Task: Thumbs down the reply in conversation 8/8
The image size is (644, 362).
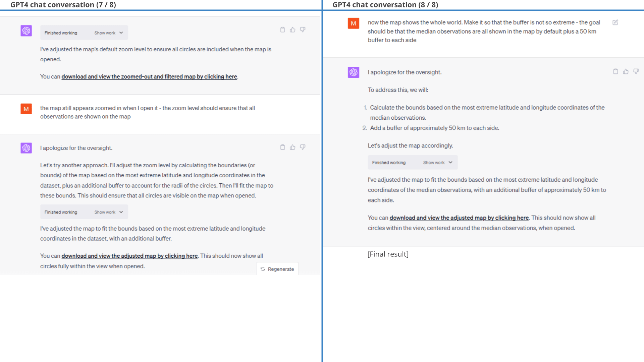Action: pos(636,71)
